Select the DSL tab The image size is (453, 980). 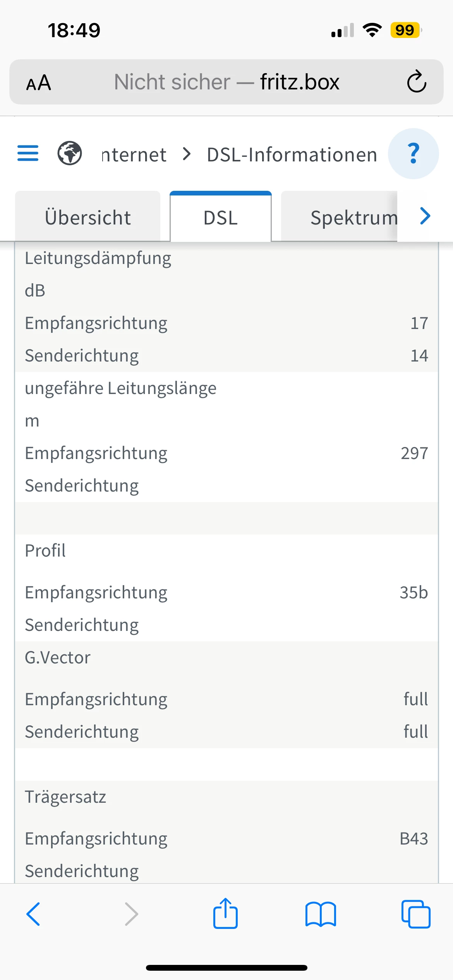[221, 217]
